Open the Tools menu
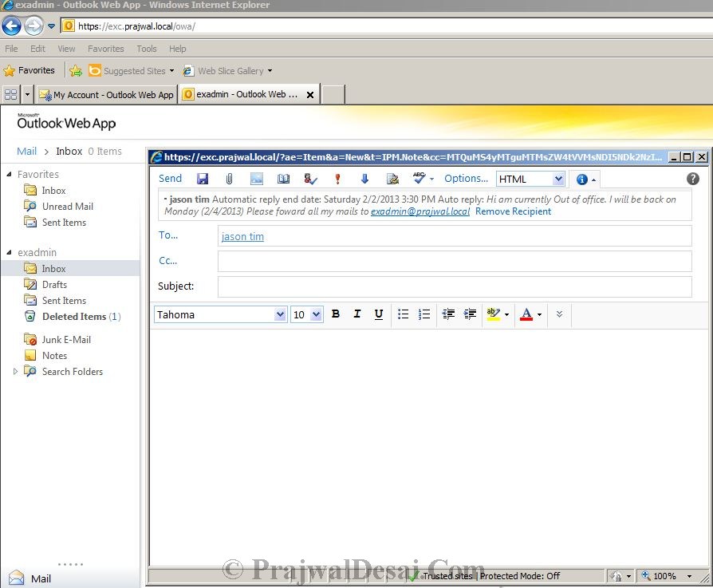713x588 pixels. pyautogui.click(x=147, y=49)
